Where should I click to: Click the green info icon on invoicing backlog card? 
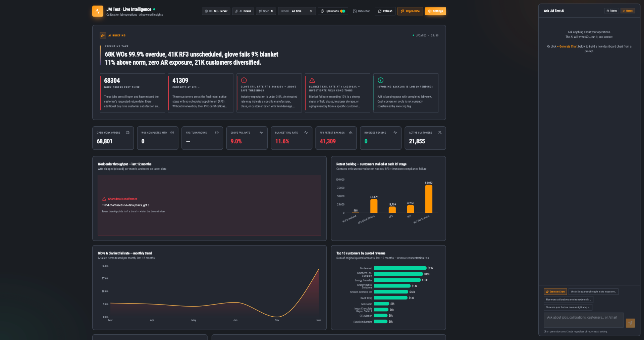tap(380, 80)
